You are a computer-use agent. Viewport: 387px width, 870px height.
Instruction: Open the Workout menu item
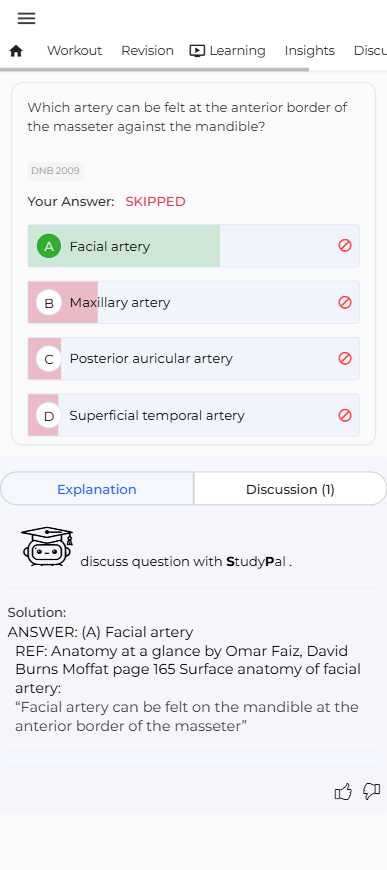(x=74, y=51)
